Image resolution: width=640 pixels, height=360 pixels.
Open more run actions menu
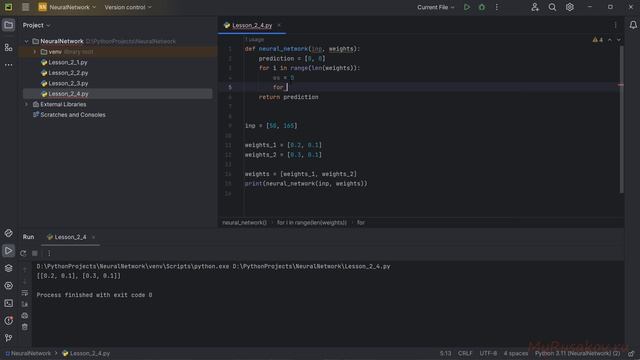tap(497, 7)
